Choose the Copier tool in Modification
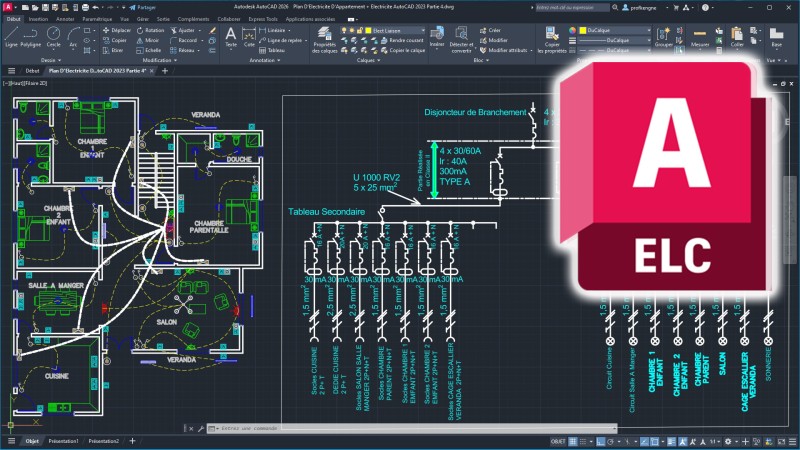This screenshot has height=450, width=800. point(115,40)
